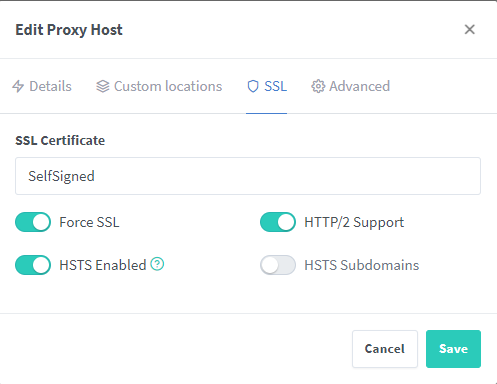Select the SSL tab label
The height and width of the screenshot is (384, 497).
click(275, 86)
